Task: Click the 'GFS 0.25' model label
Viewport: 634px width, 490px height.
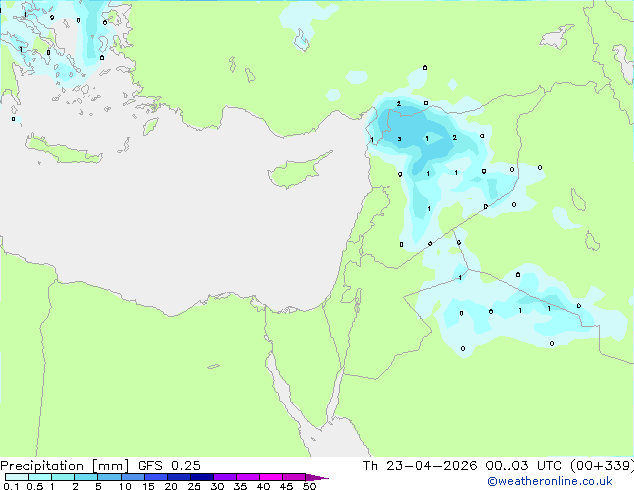Action: click(x=169, y=466)
